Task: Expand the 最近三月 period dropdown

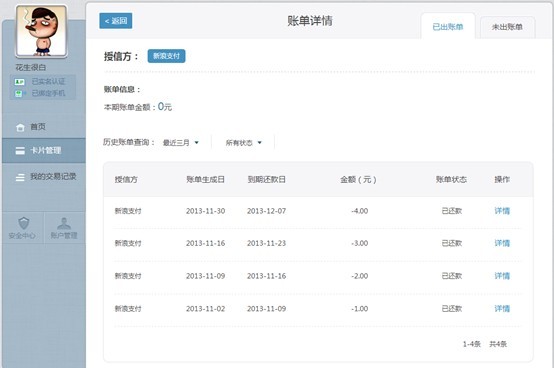Action: click(x=181, y=143)
